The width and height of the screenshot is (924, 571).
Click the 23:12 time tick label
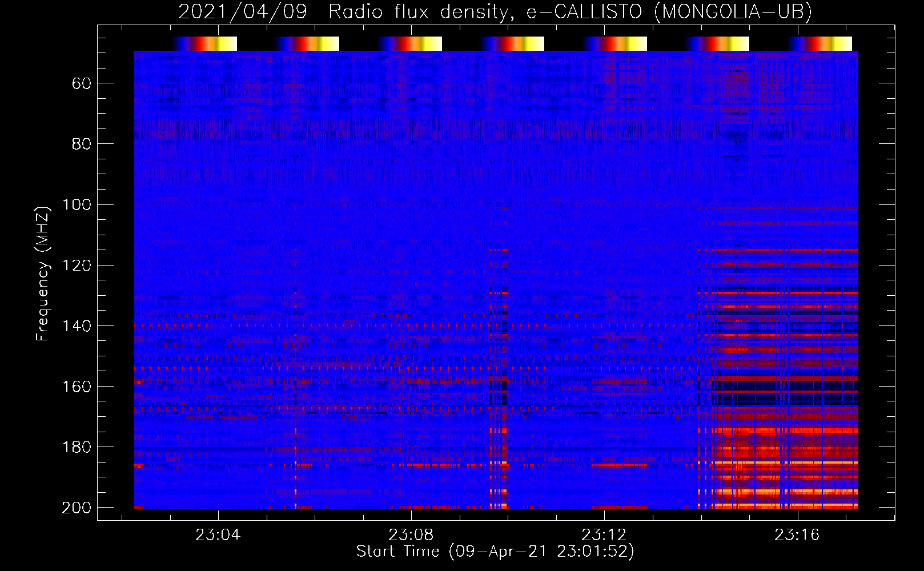coord(604,535)
